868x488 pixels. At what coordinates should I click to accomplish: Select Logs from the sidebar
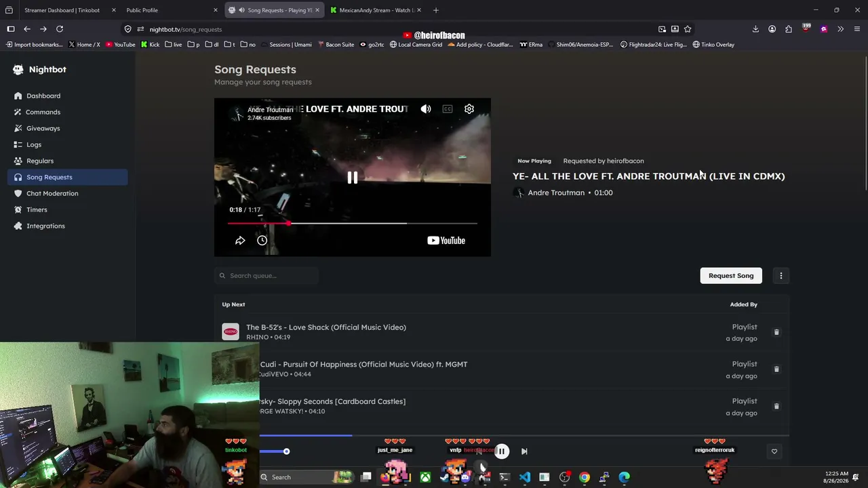pyautogui.click(x=34, y=144)
